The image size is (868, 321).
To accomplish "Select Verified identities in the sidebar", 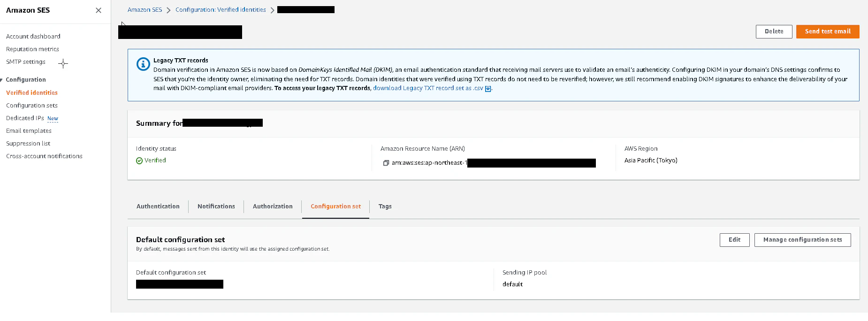I will [x=32, y=92].
